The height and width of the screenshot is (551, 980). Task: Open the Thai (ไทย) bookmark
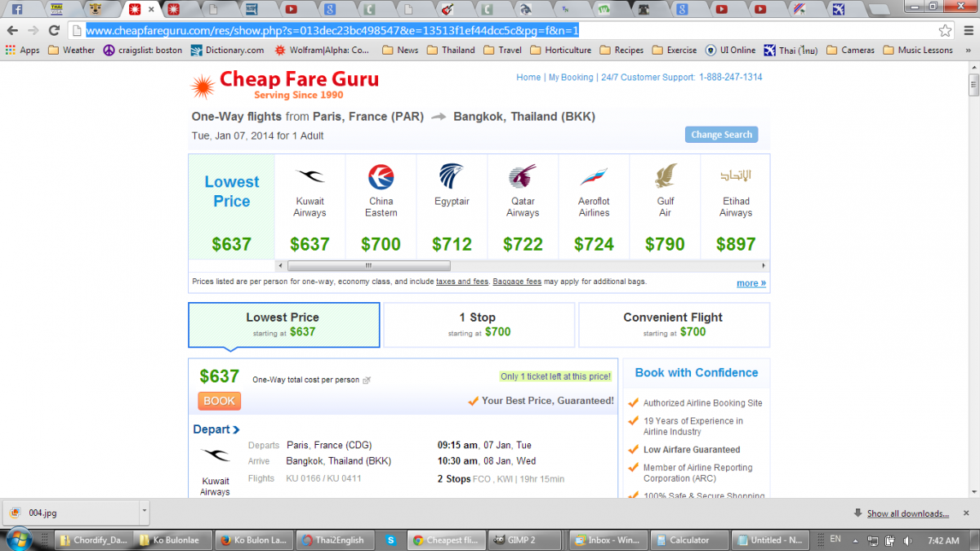(x=791, y=50)
